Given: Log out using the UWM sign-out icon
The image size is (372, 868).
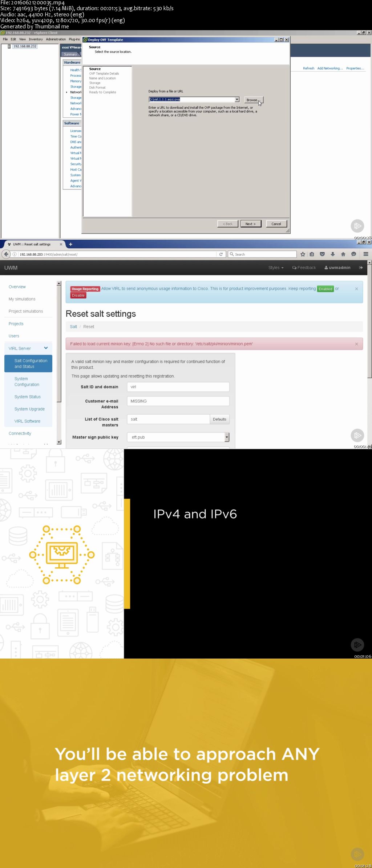Looking at the screenshot, I should click(x=361, y=268).
